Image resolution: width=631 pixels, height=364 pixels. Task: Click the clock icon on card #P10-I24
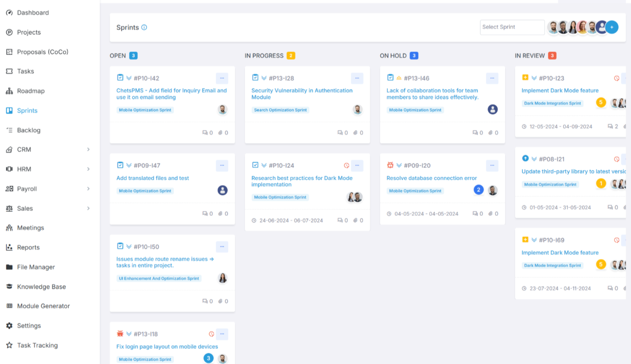(347, 165)
